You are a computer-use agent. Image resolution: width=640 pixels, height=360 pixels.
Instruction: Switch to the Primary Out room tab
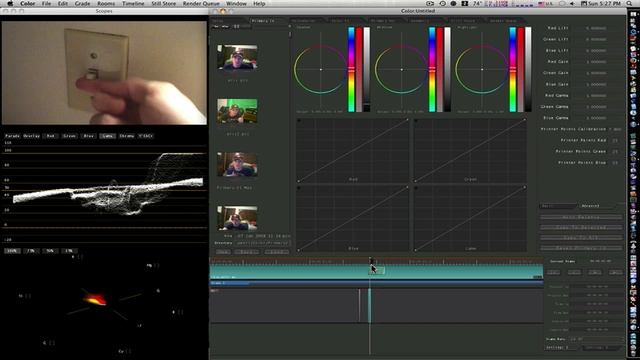[386, 20]
